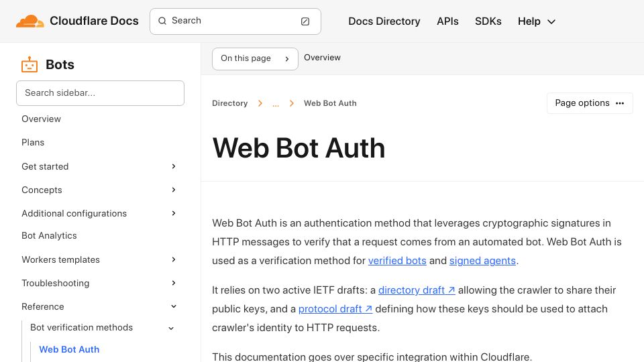Screen dimensions: 644x362
Task: Click the Bots sidebar heading
Action: click(x=60, y=65)
